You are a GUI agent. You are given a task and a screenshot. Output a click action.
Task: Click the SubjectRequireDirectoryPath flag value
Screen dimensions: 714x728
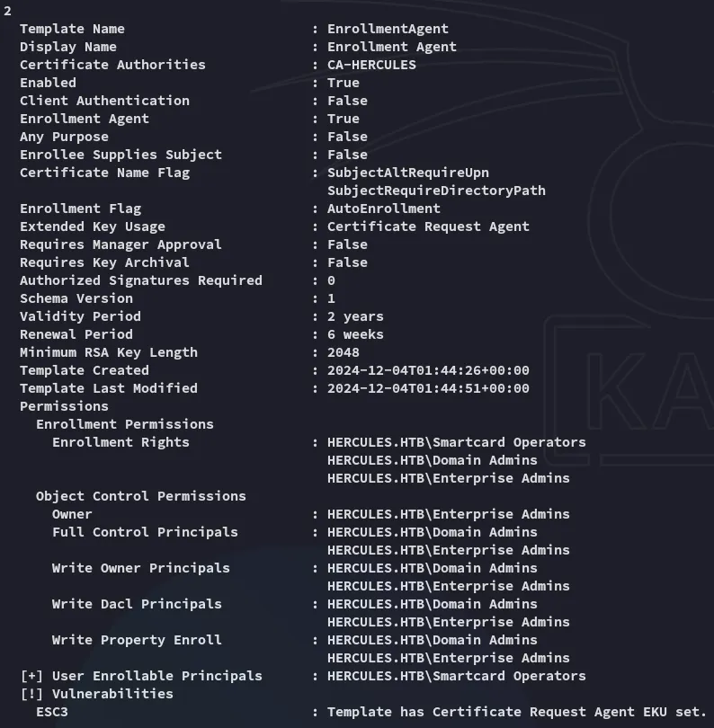point(436,191)
